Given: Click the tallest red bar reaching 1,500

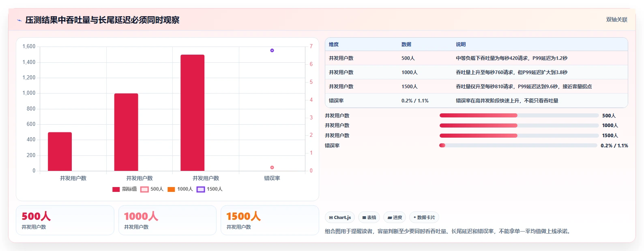Looking at the screenshot, I should (x=193, y=113).
